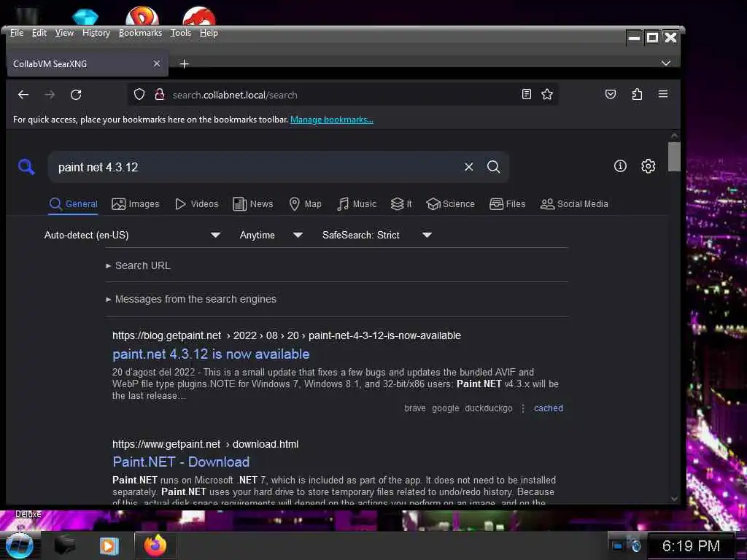Open the Help menu

click(209, 33)
